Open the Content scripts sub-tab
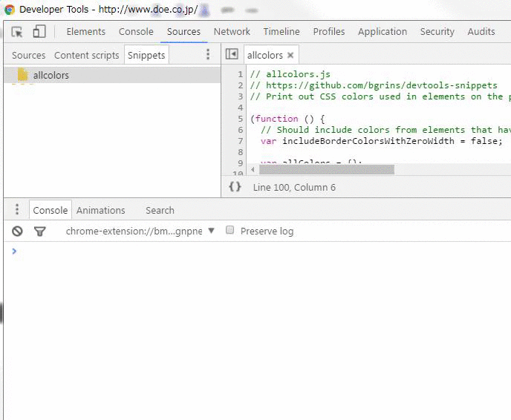 [87, 56]
